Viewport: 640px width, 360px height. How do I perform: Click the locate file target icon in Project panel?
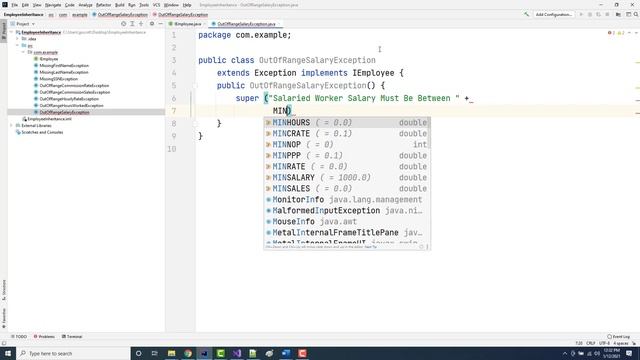pyautogui.click(x=123, y=24)
